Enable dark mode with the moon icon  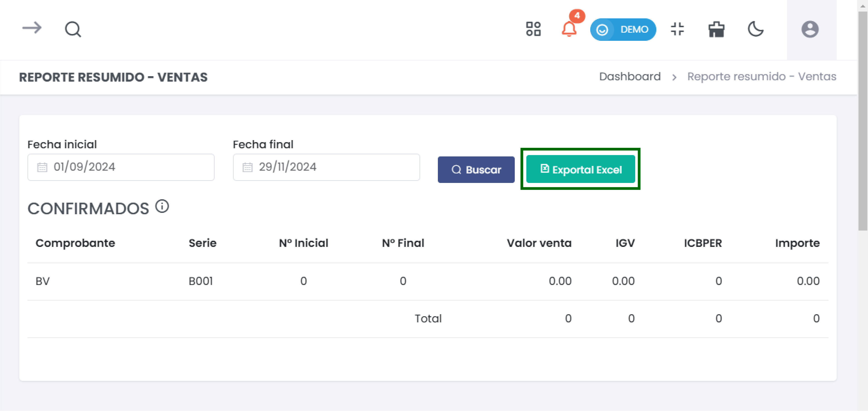point(755,30)
